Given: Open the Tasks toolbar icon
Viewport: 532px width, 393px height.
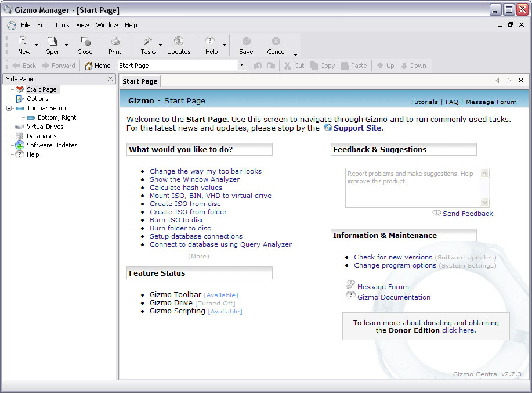Looking at the screenshot, I should click(x=147, y=41).
